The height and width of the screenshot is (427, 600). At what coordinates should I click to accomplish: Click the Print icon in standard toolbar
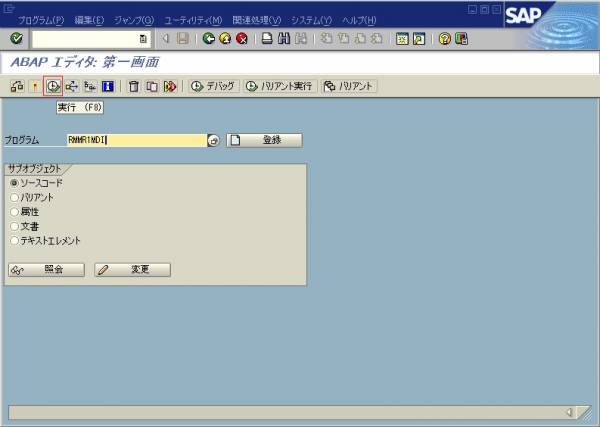[267, 39]
